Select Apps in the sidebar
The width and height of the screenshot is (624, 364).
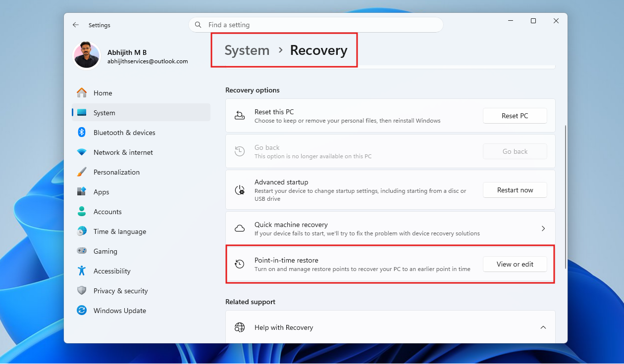[141, 192]
